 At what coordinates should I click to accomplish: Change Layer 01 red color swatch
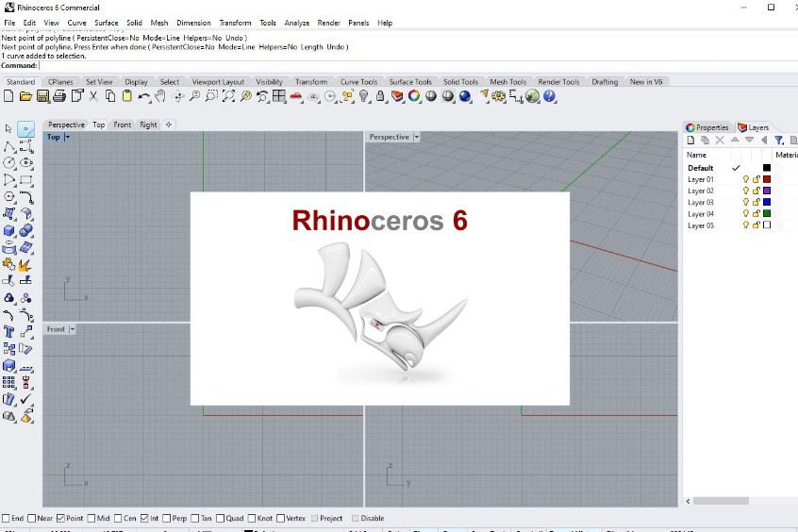[767, 179]
